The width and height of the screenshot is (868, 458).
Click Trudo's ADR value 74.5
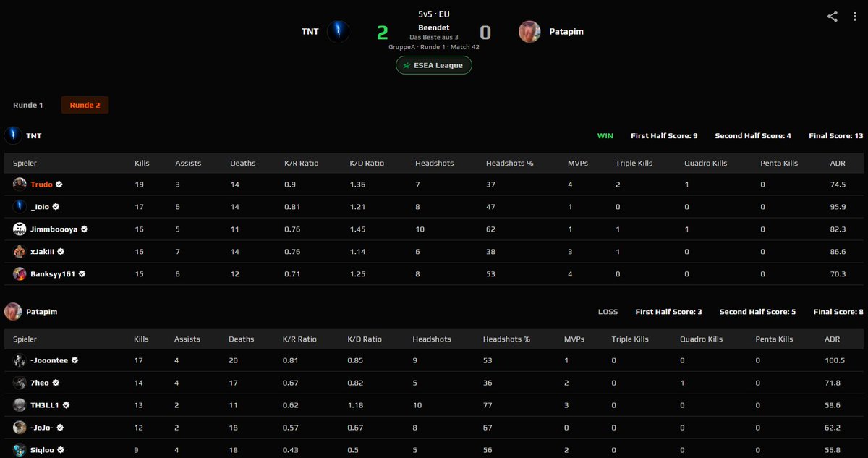838,185
